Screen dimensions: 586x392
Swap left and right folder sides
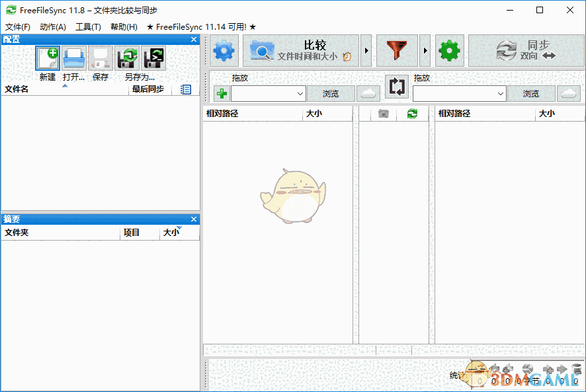coord(396,87)
